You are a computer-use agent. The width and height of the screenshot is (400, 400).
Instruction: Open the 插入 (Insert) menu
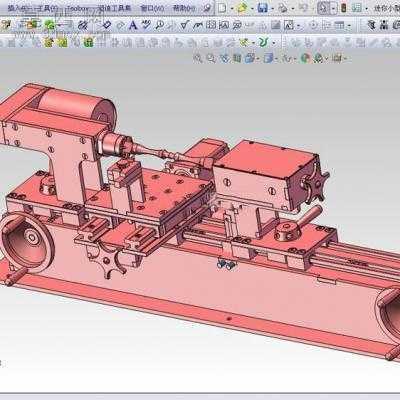coord(19,8)
